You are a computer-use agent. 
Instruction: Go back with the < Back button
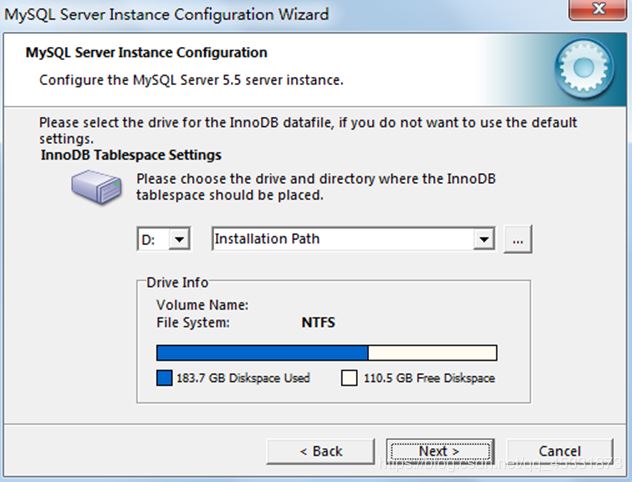(x=321, y=451)
